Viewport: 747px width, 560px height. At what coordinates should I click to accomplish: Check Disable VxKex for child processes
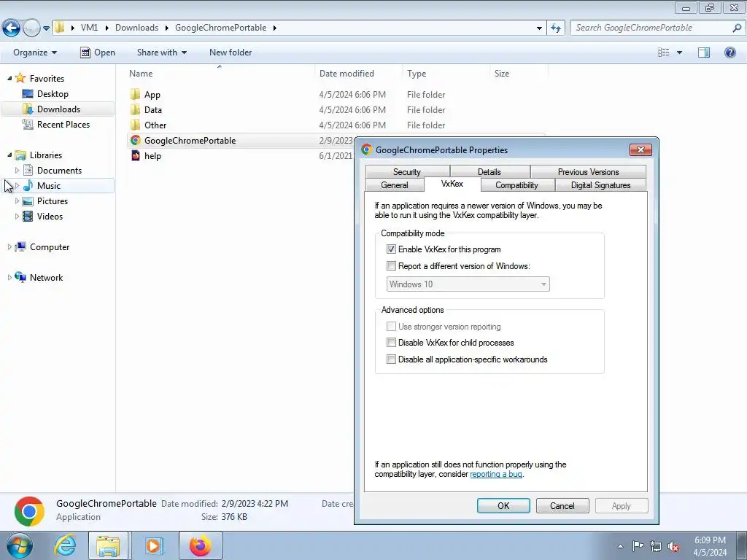(x=391, y=343)
